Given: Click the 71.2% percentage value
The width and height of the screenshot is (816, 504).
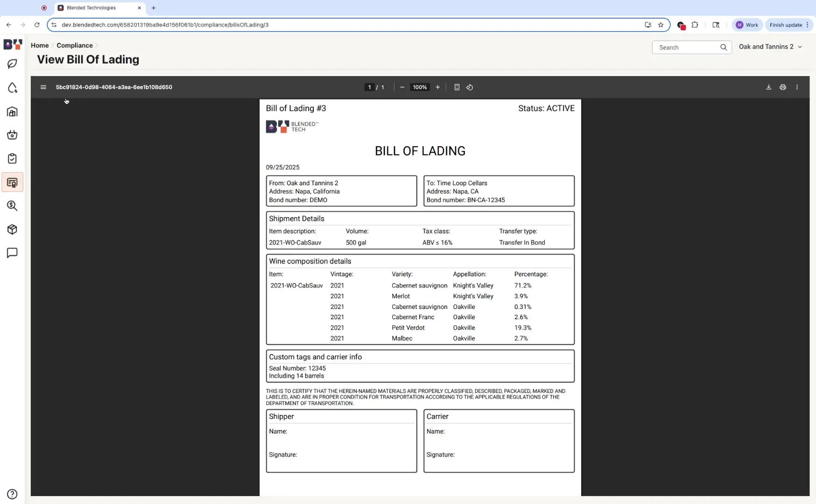Looking at the screenshot, I should (x=522, y=286).
